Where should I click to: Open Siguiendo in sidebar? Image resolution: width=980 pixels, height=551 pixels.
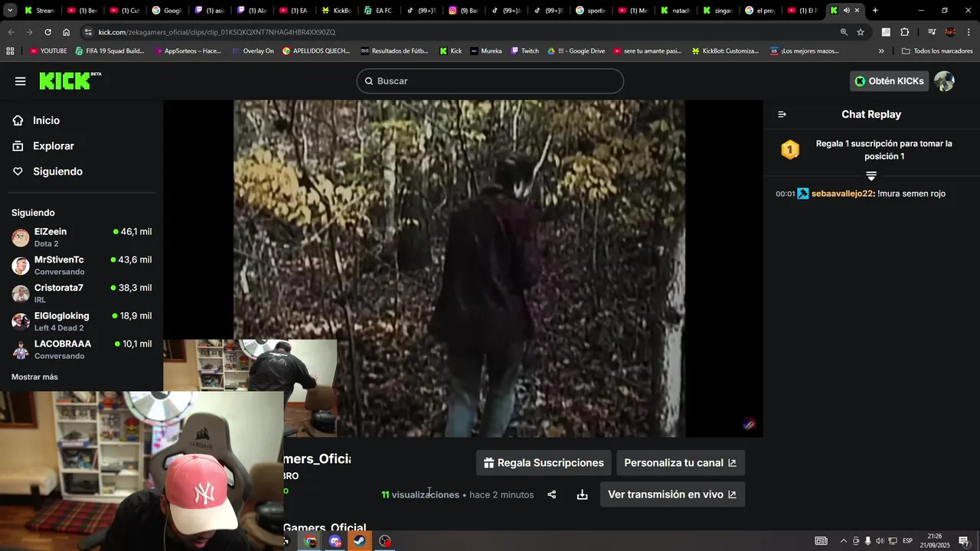(x=57, y=171)
